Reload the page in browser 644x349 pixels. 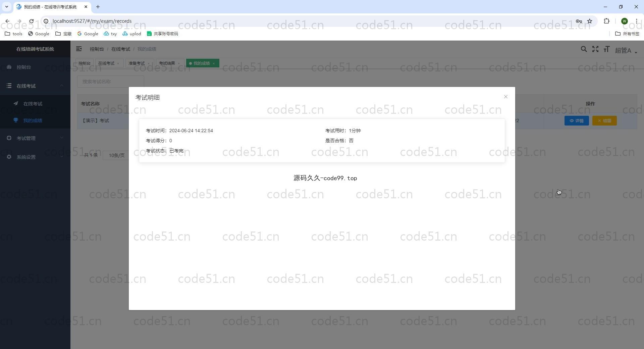pos(31,21)
